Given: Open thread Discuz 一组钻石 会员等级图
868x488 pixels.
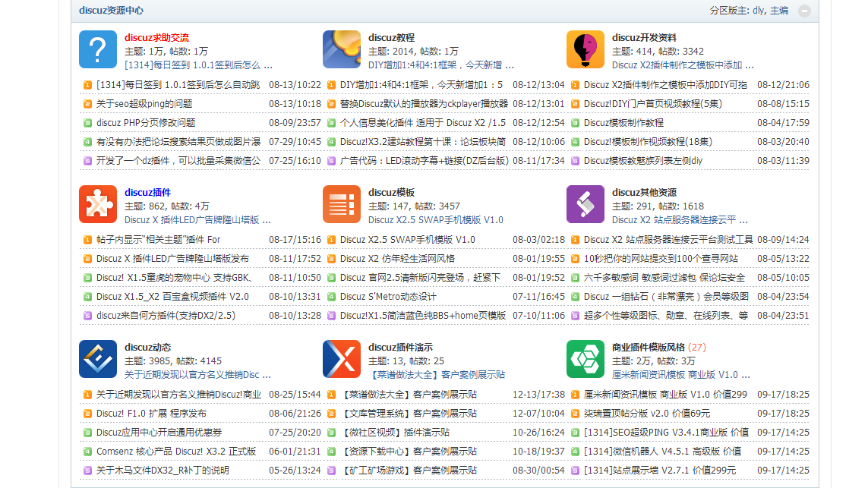Looking at the screenshot, I should tap(667, 297).
